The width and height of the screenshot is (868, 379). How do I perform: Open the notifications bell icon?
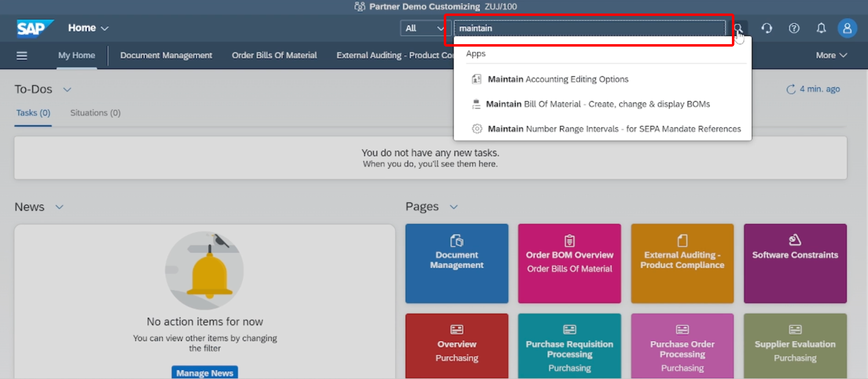821,28
